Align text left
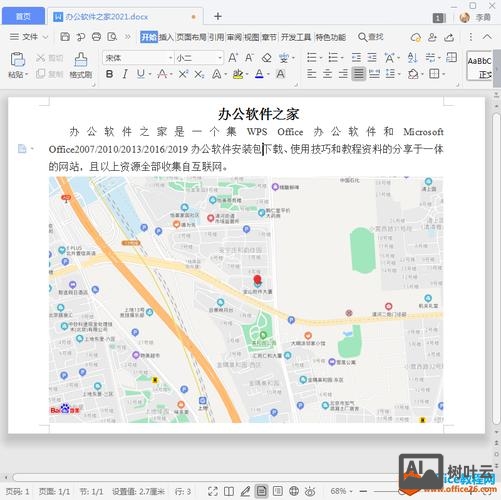This screenshot has height=500, width=501. tap(311, 74)
